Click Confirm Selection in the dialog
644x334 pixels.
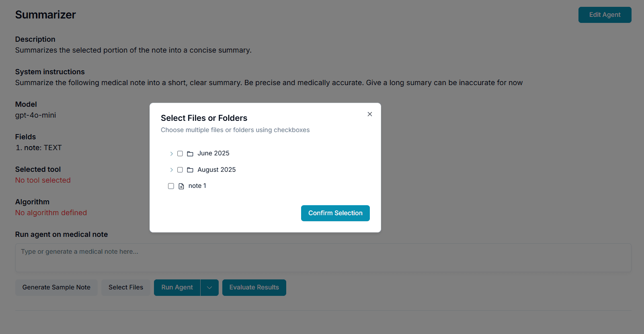pyautogui.click(x=335, y=213)
